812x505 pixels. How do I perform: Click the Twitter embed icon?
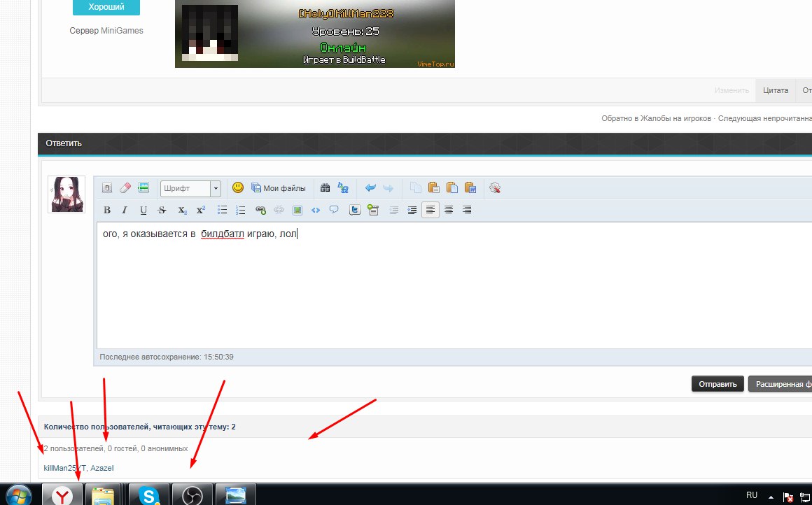point(355,210)
